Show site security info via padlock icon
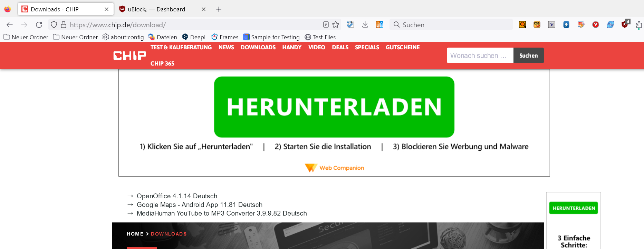Screen dimensions: 644x249 pyautogui.click(x=64, y=25)
